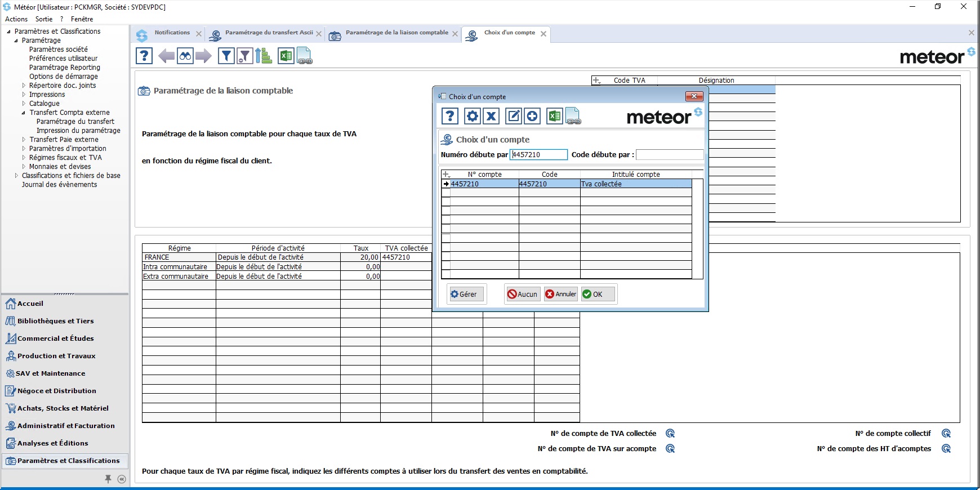
Task: Pick N° de compte des HT d'acomptes
Action: (946, 448)
